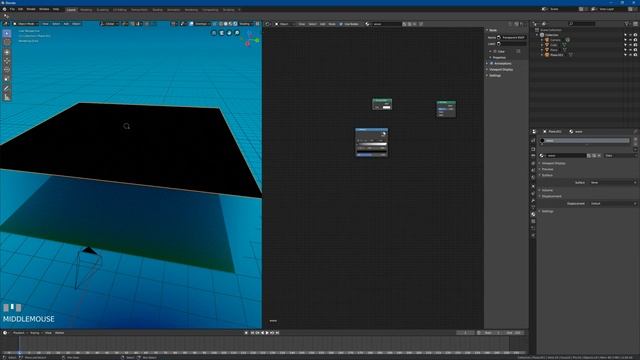The height and width of the screenshot is (360, 640).
Task: Toggle viewport visibility eye for Cube
Action: point(630,45)
